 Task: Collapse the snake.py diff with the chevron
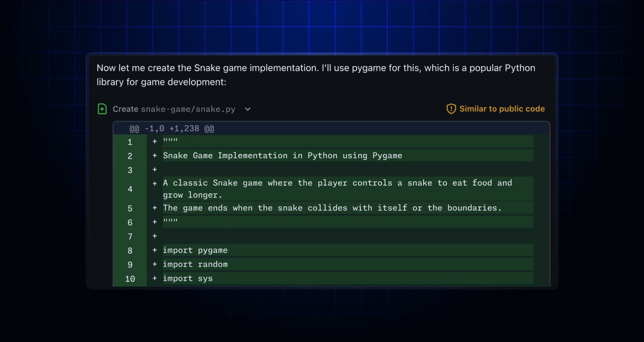247,109
